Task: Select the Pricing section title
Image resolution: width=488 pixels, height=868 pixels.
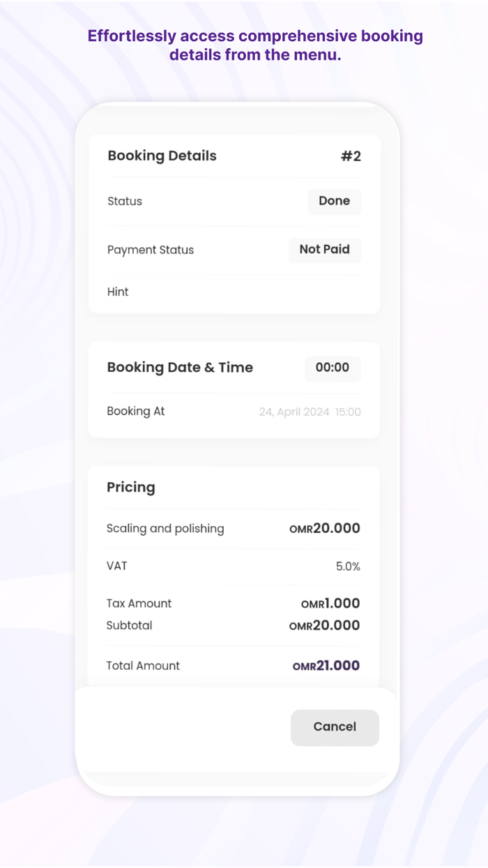Action: (131, 488)
